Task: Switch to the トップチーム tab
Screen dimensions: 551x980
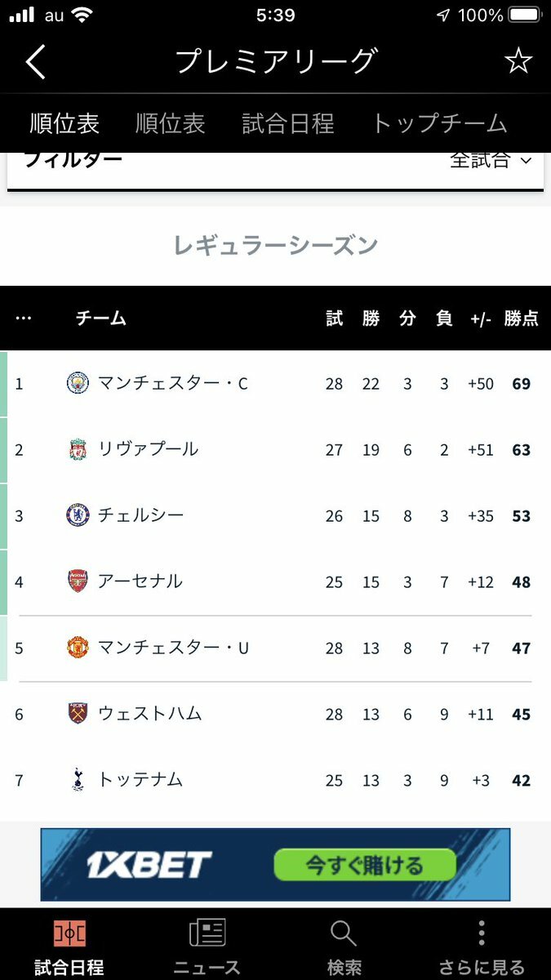Action: (x=439, y=123)
